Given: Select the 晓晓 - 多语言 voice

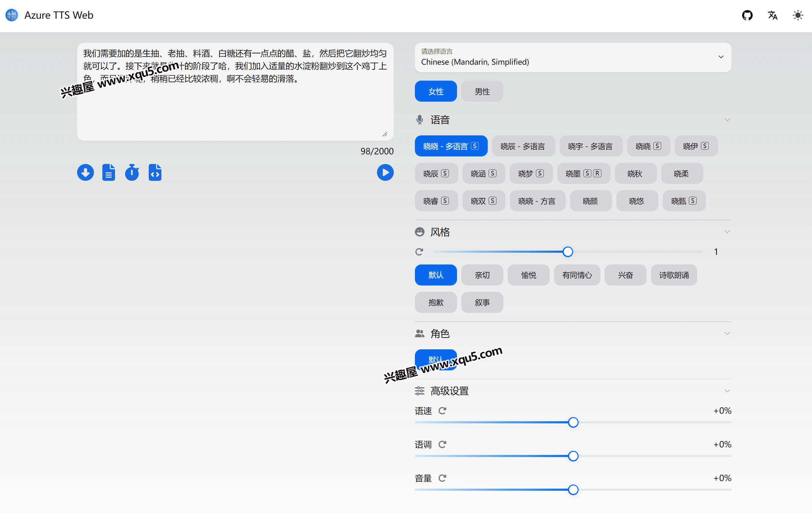Looking at the screenshot, I should pyautogui.click(x=451, y=146).
